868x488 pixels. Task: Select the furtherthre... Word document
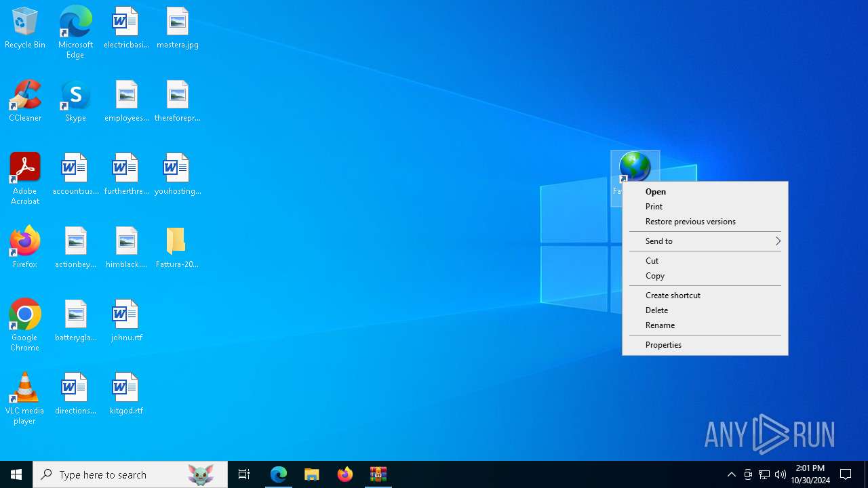(126, 175)
